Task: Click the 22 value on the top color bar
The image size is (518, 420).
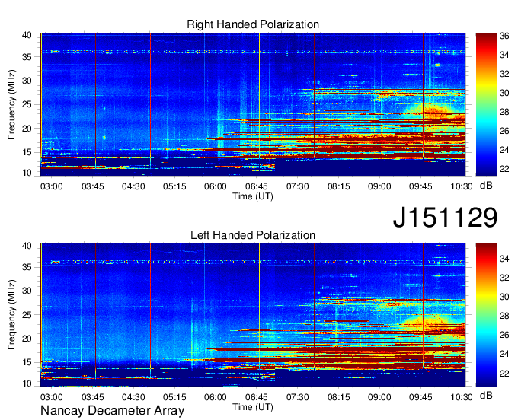Action: click(x=504, y=169)
